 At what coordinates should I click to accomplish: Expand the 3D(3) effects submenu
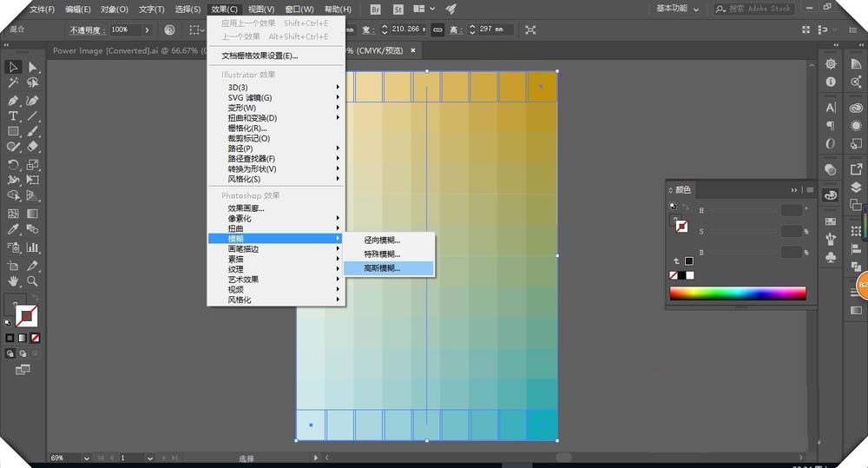[x=276, y=88]
